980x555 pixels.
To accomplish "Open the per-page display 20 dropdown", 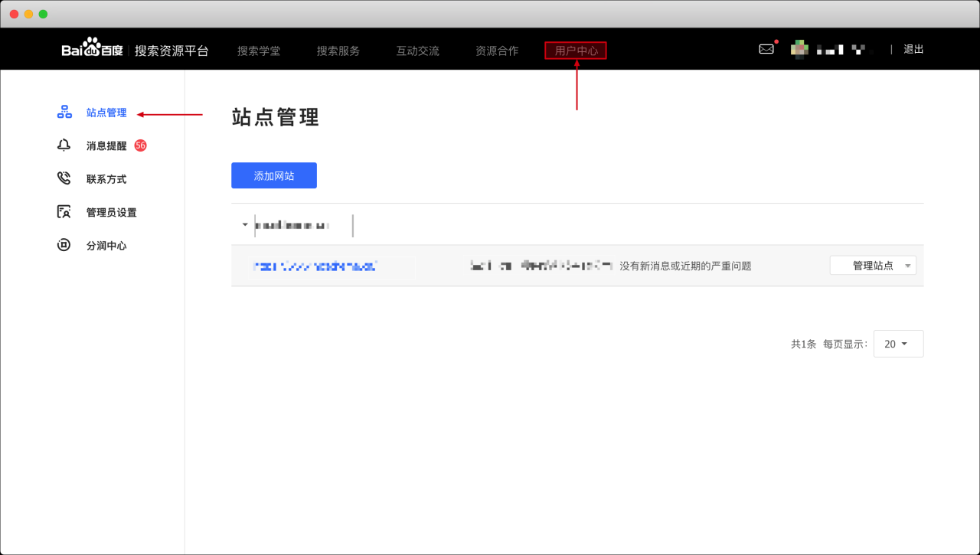I will [898, 344].
